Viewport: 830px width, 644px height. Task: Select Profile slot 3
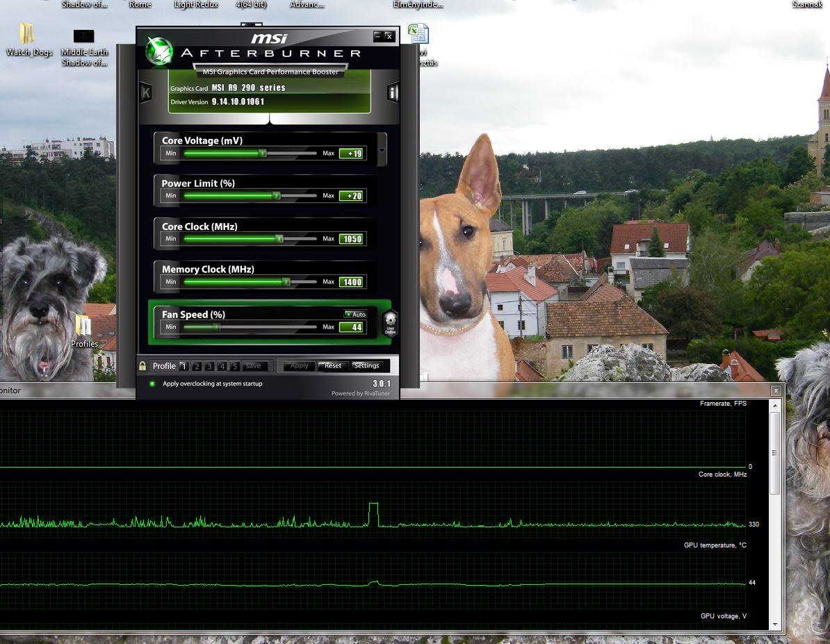209,365
